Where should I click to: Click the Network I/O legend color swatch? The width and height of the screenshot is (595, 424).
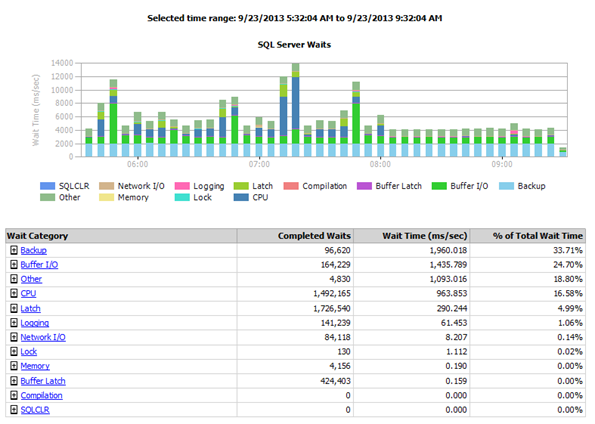(x=106, y=186)
